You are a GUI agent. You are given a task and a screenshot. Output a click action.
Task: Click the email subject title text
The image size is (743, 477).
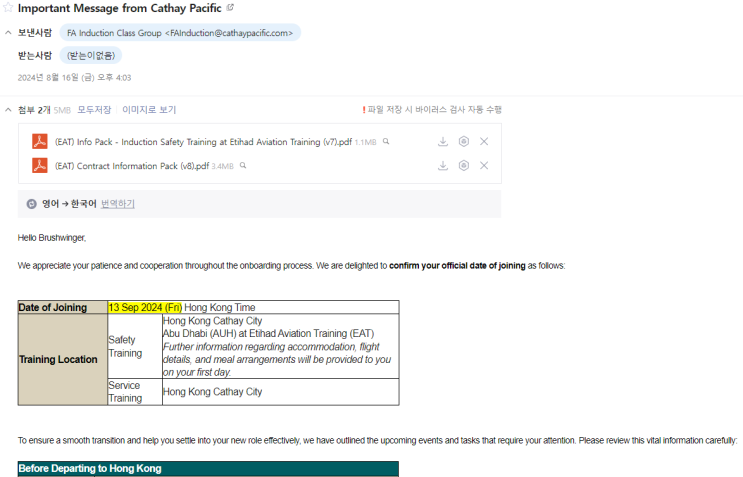click(119, 8)
